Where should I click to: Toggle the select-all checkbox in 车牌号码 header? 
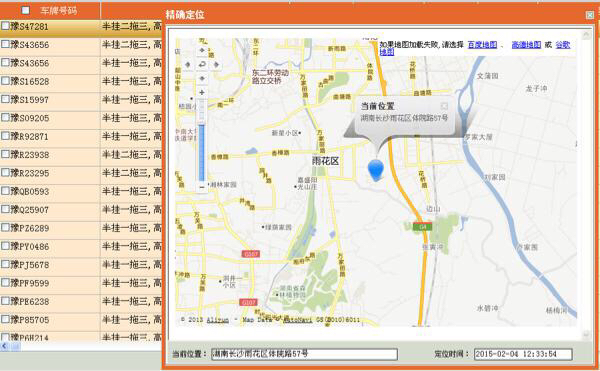pyautogui.click(x=26, y=10)
